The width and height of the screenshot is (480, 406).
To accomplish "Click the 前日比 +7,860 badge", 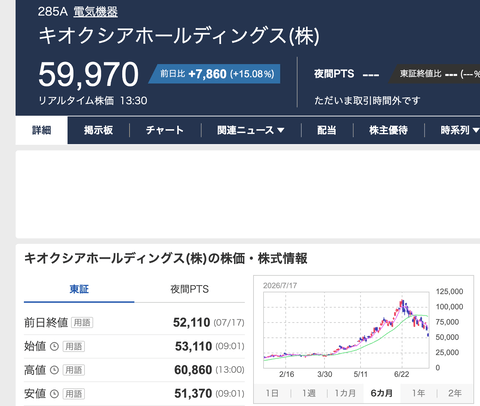I will coord(215,74).
